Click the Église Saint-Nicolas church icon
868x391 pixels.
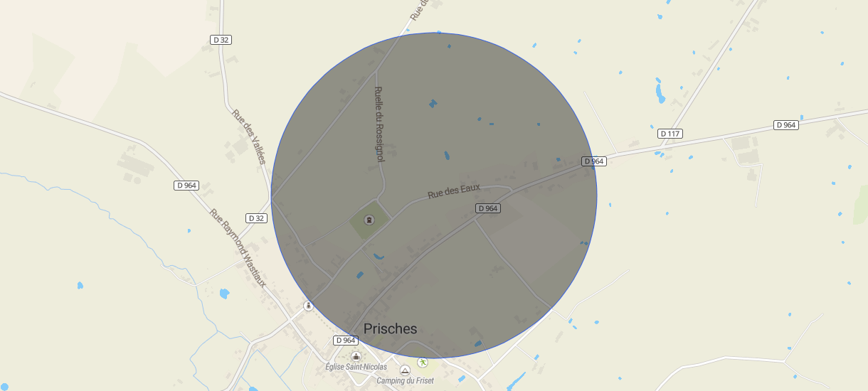click(356, 356)
